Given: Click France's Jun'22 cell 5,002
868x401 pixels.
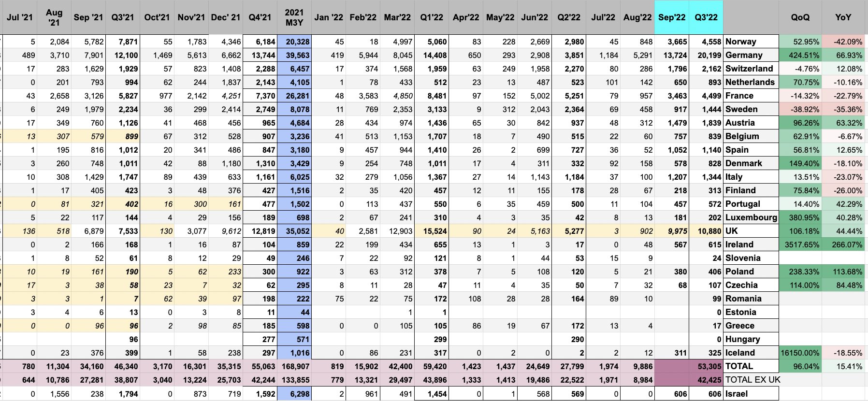Looking at the screenshot, I should [535, 96].
